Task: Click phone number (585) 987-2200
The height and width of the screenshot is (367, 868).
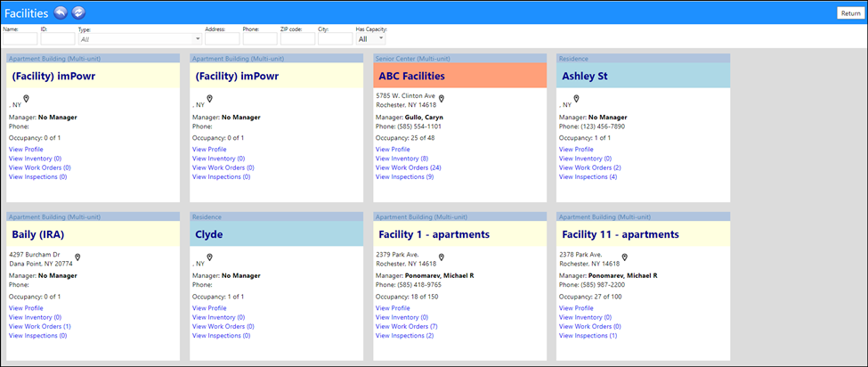Action: pyautogui.click(x=603, y=285)
